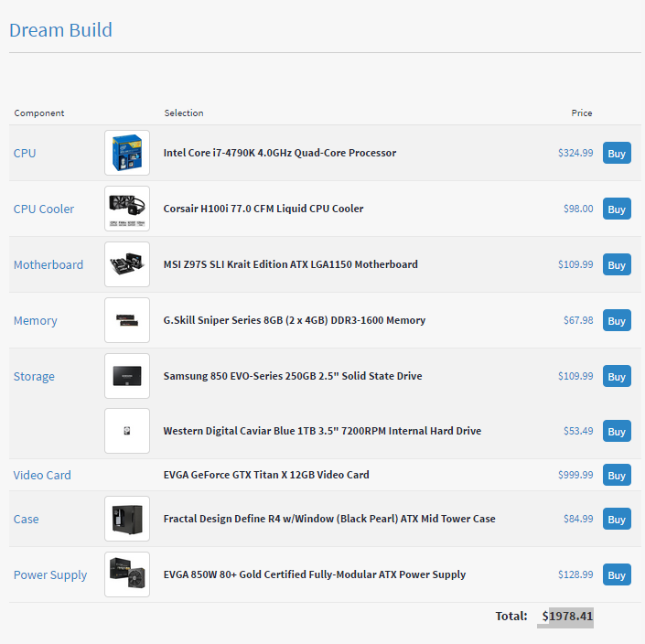Click the $84.99 case price

point(578,519)
